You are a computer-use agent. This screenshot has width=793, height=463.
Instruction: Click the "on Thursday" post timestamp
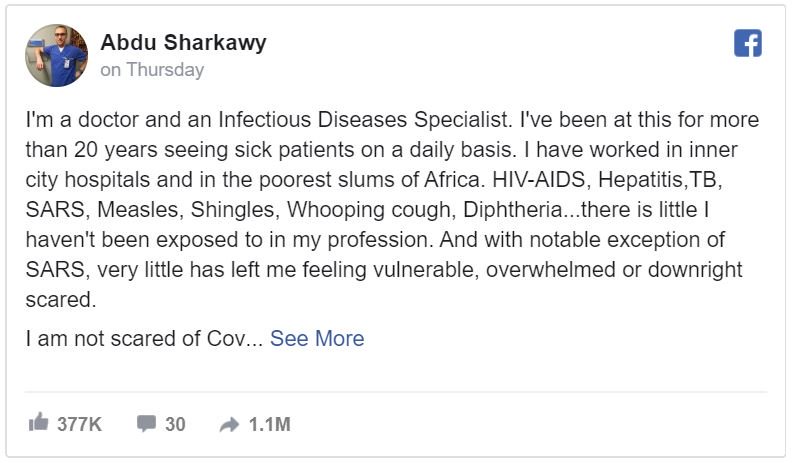(x=151, y=70)
